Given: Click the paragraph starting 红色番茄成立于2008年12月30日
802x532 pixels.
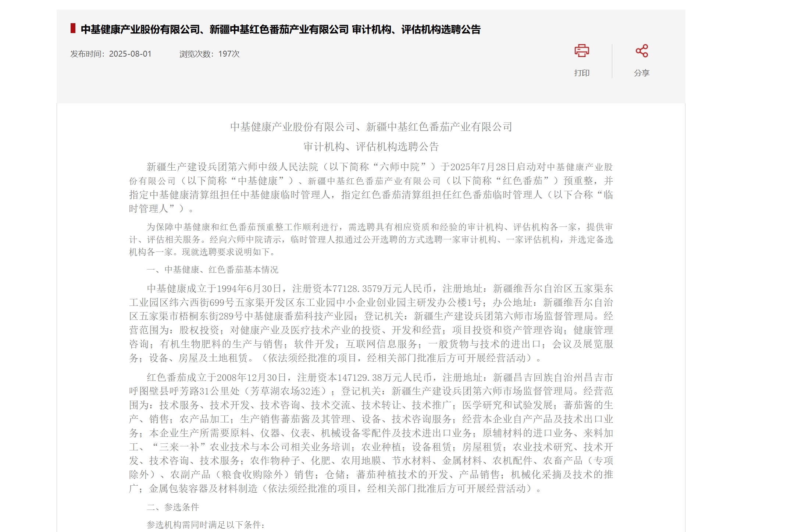Looking at the screenshot, I should (x=371, y=433).
